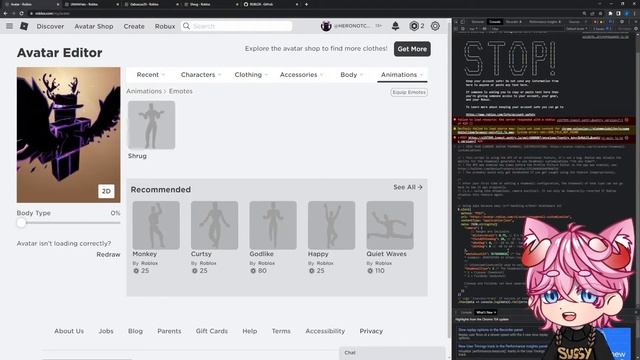Expand the Characters dropdown

coord(201,75)
